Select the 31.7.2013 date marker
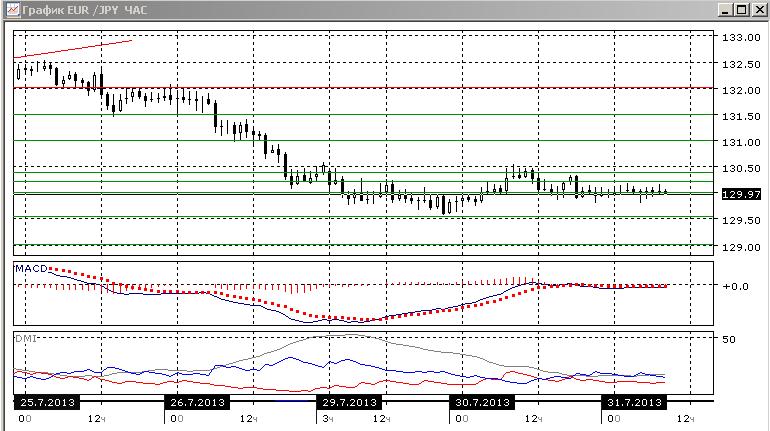The image size is (770, 431). (634, 403)
